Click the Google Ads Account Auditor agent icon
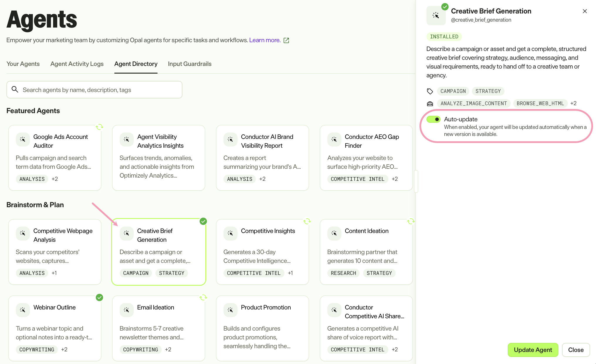This screenshot has height=364, width=596. [x=23, y=140]
